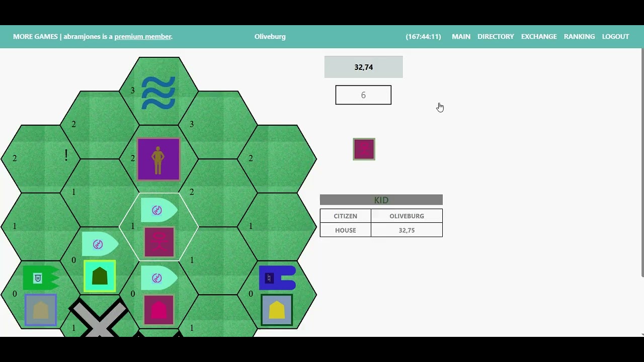
Task: Select the dark green house on cyan tile
Action: coord(100,276)
